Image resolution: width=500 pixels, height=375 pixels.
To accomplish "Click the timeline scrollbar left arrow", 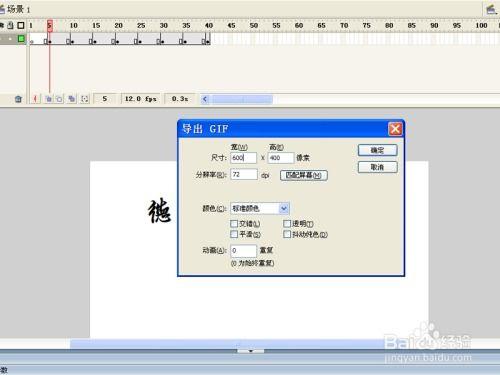I will [x=205, y=99].
